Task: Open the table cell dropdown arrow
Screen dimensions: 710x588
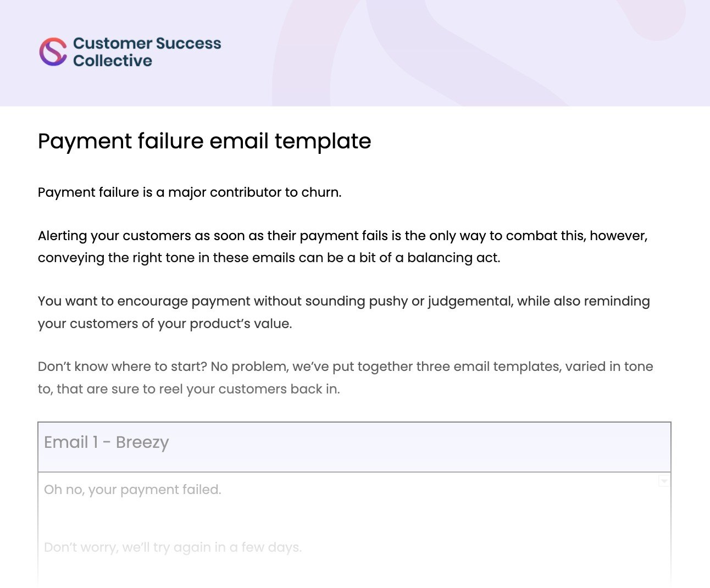Action: (x=664, y=481)
